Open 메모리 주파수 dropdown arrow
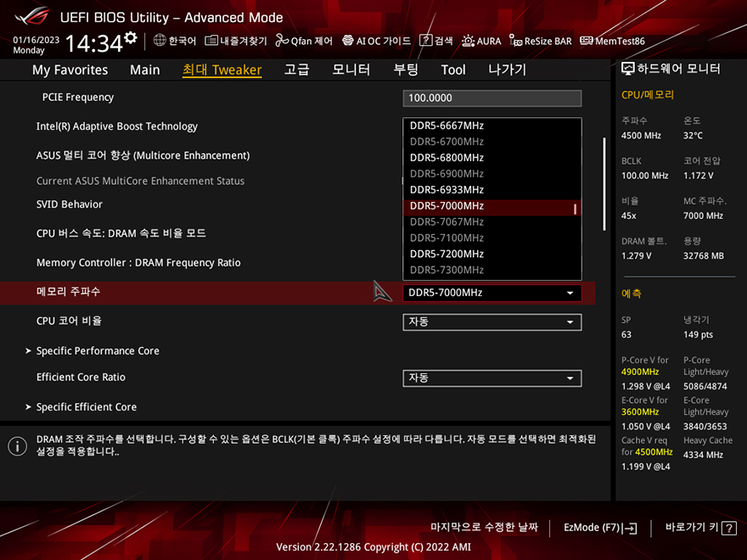 coord(570,293)
